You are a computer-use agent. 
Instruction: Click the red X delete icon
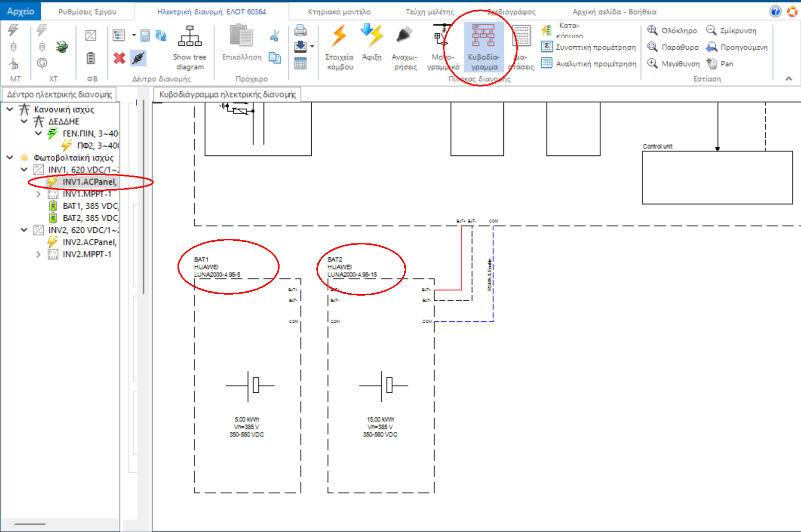tap(119, 58)
